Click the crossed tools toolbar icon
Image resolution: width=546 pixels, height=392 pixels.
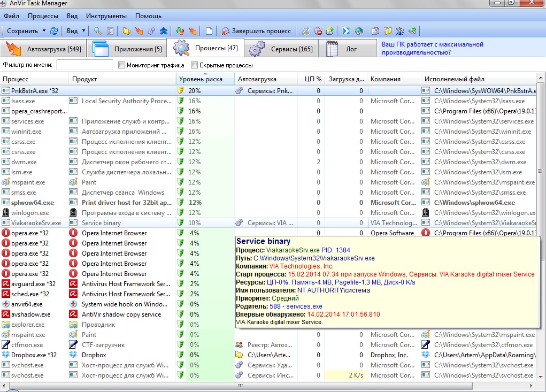[x=305, y=31]
